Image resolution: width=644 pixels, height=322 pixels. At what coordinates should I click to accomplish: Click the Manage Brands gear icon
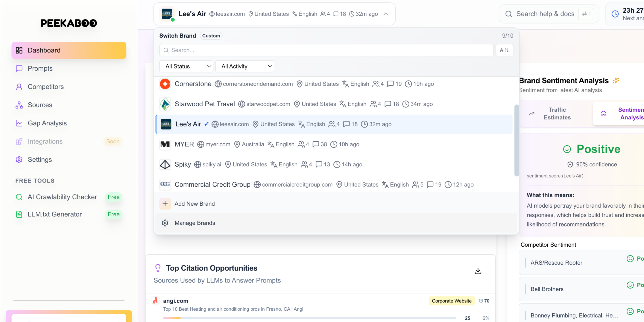point(165,223)
